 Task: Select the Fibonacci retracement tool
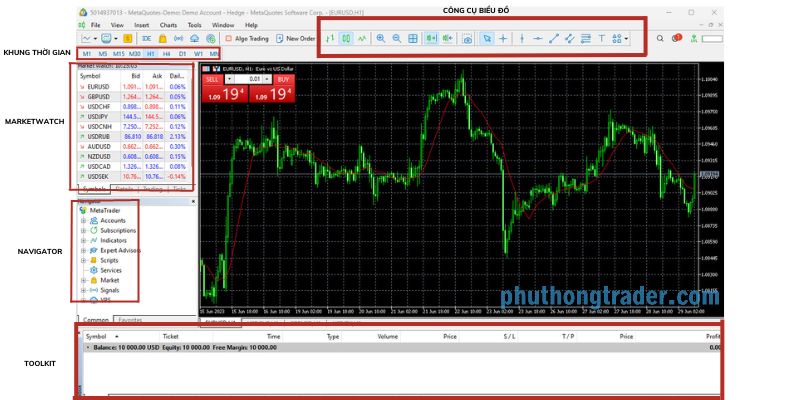[586, 38]
